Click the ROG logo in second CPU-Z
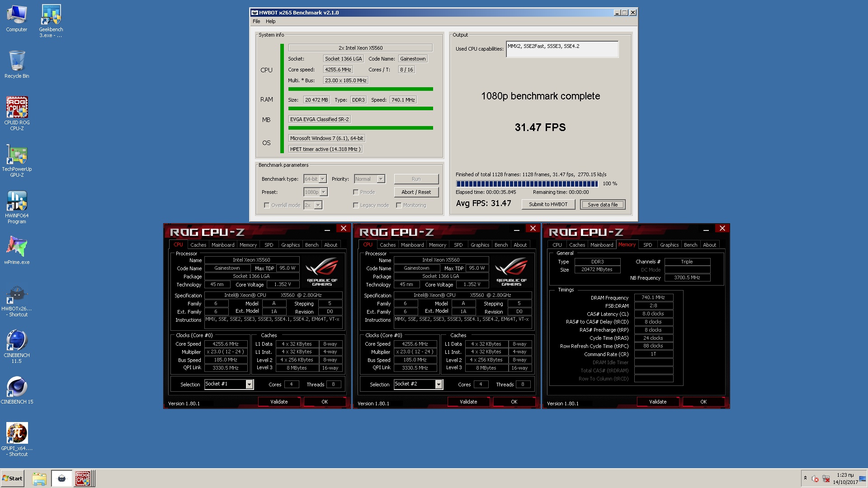 pyautogui.click(x=511, y=271)
